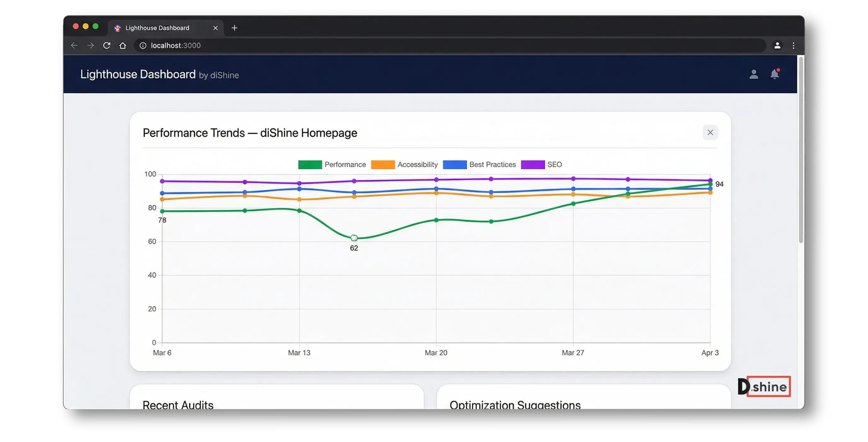Click the Apr 3 axis label
Viewport: 868px width, 442px height.
(x=710, y=353)
